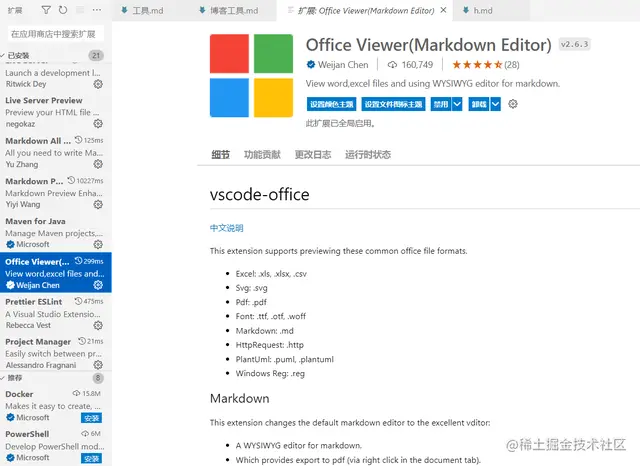Open manage gear for Live Server by Ritwick Dey
Screen dimensions: 640x466
[98, 84]
